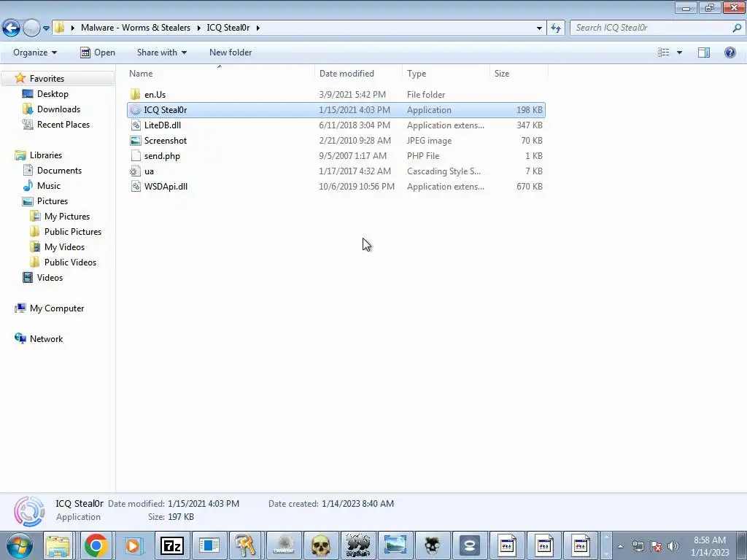Expand the arrow after Malware - Worms & Stealers breadcrumb
Screen dimensions: 747x560
(198, 28)
